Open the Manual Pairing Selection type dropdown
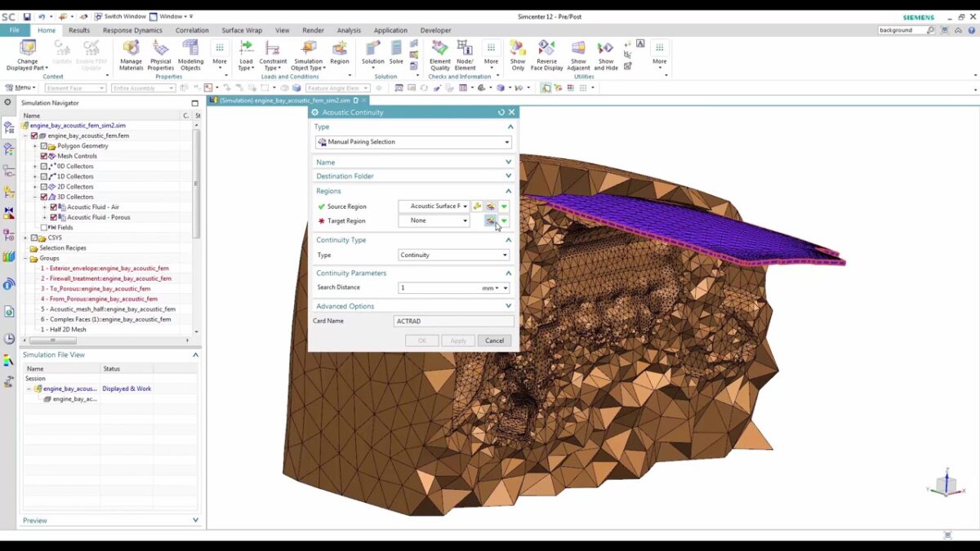 pos(413,142)
